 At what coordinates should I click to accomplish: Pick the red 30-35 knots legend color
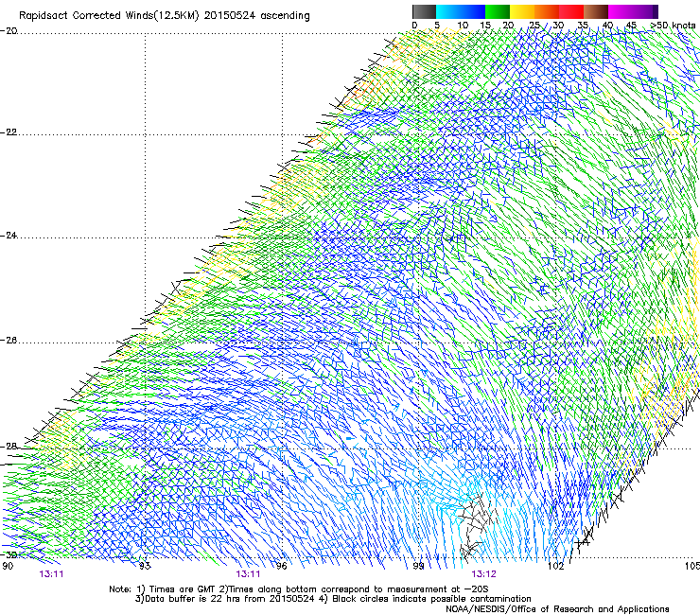point(571,11)
